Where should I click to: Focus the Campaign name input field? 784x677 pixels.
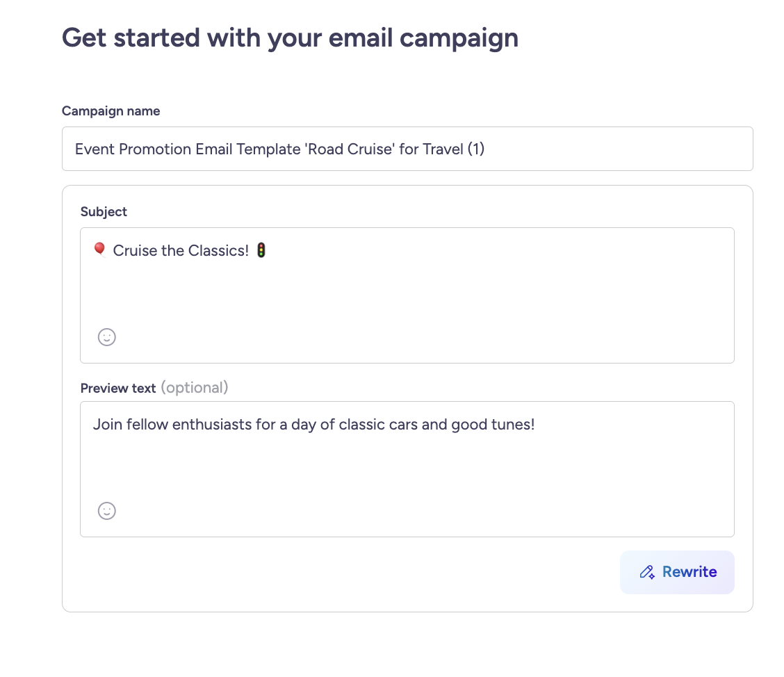point(407,149)
